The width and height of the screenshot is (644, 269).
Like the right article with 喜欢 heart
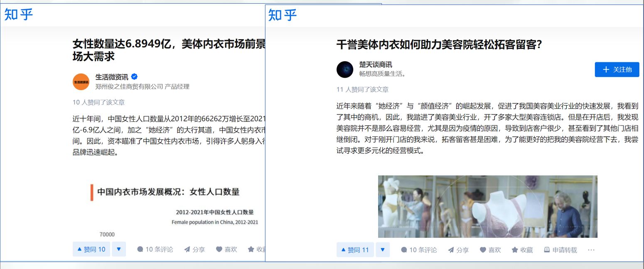(x=490, y=250)
